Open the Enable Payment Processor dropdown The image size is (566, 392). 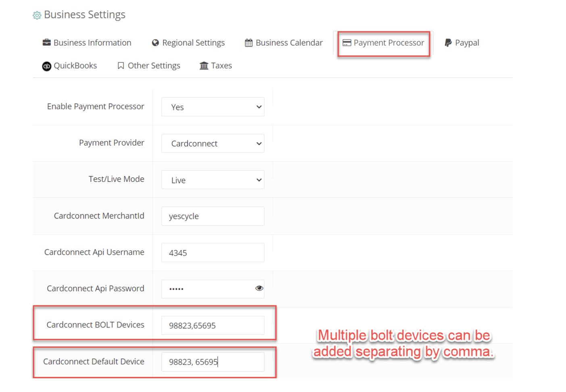[x=213, y=107]
